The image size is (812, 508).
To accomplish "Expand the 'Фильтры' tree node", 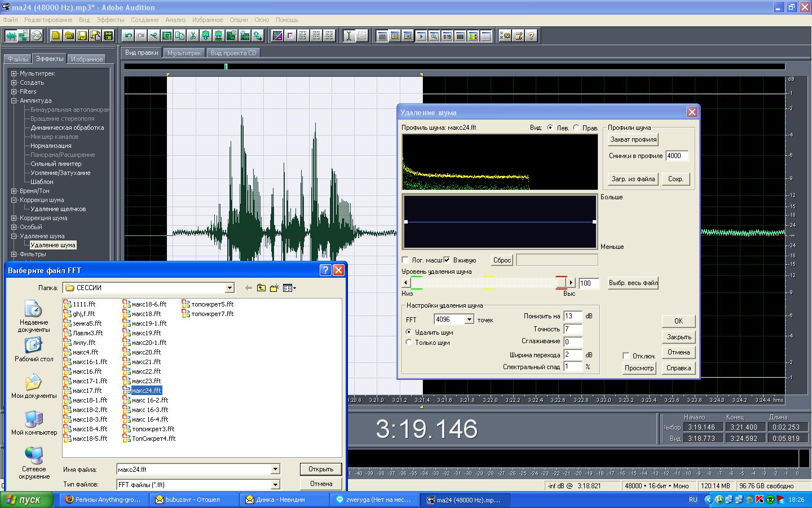I will 14,254.
